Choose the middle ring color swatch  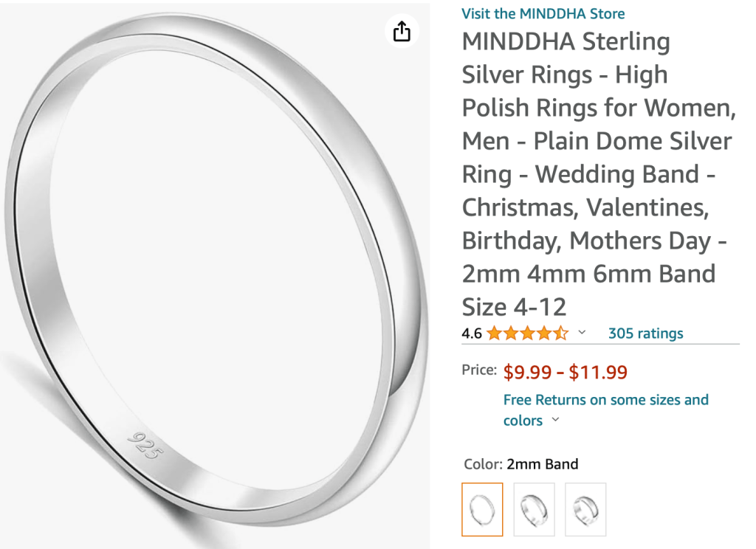(x=534, y=509)
